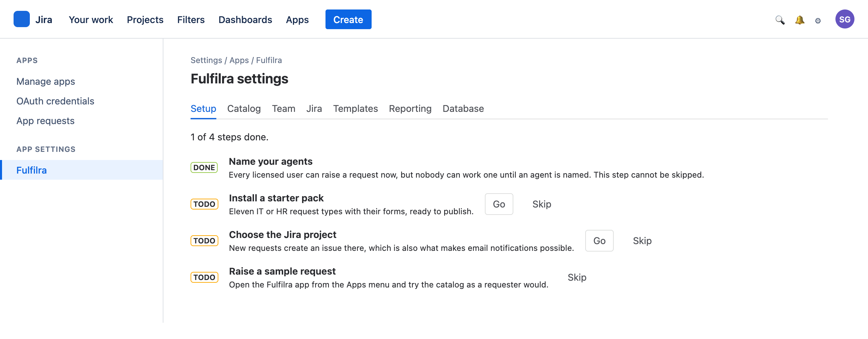Open the Dashboards menu
Viewport: 868px width, 339px height.
pyautogui.click(x=245, y=20)
